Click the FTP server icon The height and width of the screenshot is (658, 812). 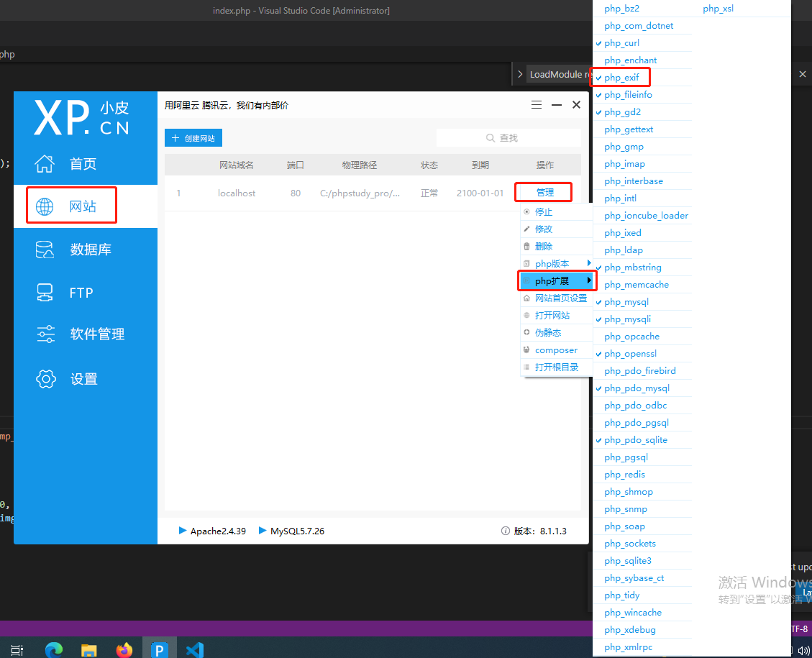pyautogui.click(x=45, y=293)
